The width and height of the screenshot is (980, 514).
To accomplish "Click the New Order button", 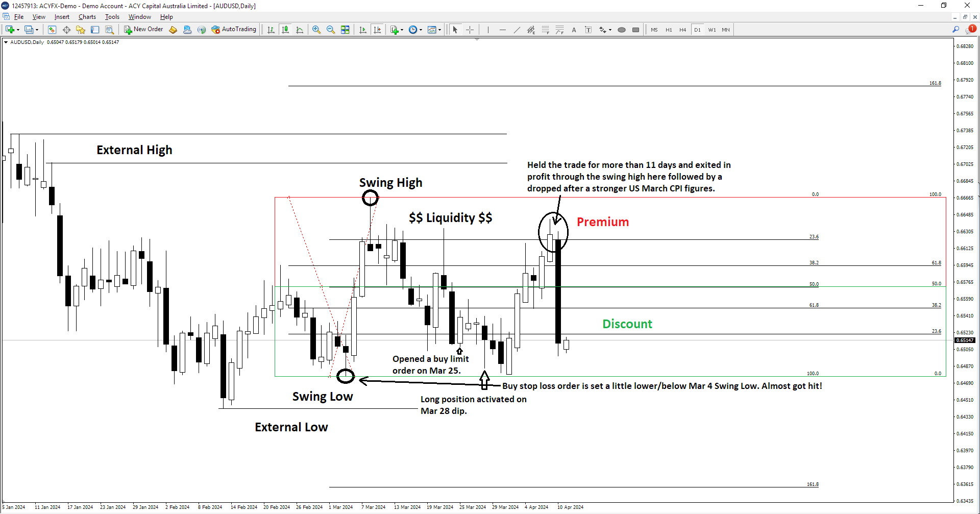I will point(143,30).
